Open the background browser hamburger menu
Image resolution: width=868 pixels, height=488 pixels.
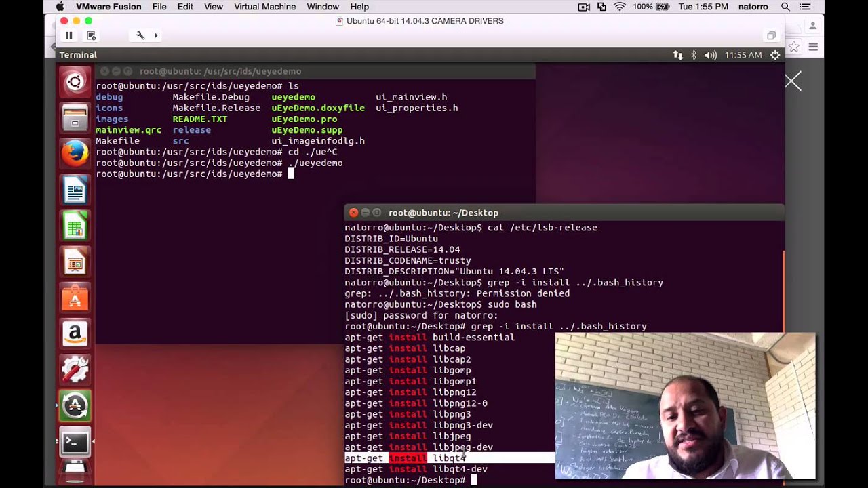click(813, 47)
